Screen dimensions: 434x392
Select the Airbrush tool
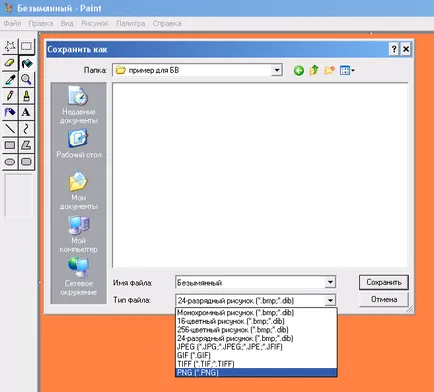(10, 112)
